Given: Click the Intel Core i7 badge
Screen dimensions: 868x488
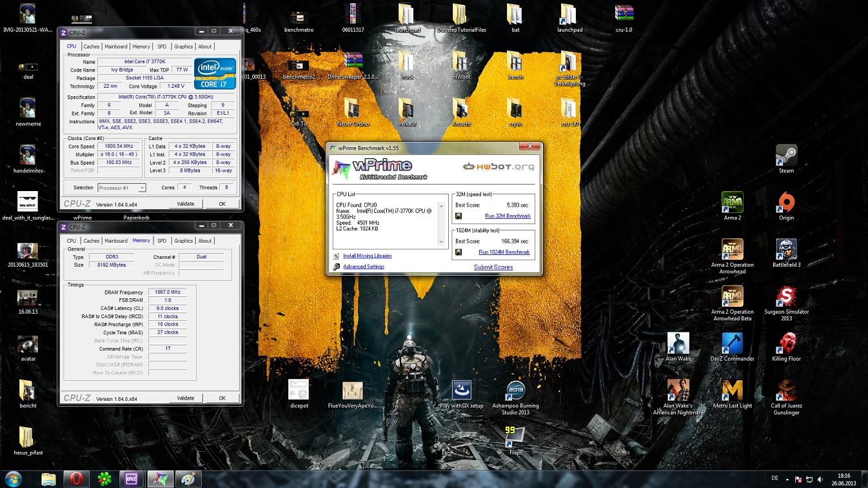Looking at the screenshot, I should (215, 73).
